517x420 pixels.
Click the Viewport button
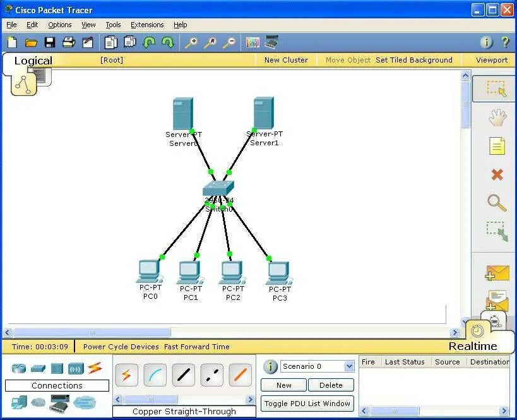[x=492, y=60]
